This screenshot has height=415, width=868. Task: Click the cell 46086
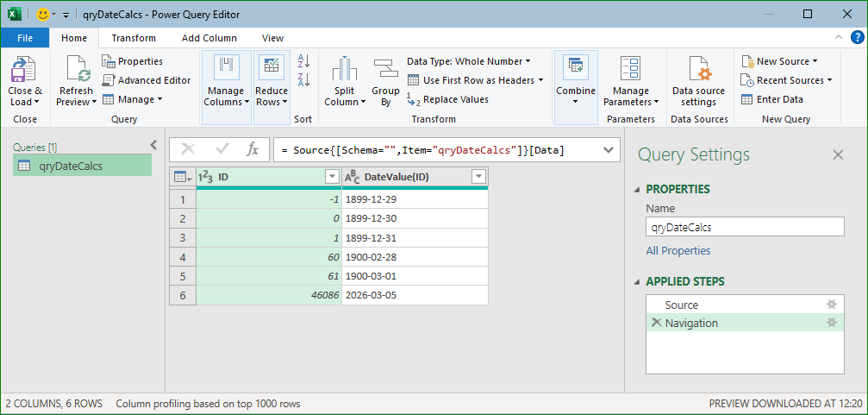pyautogui.click(x=268, y=295)
